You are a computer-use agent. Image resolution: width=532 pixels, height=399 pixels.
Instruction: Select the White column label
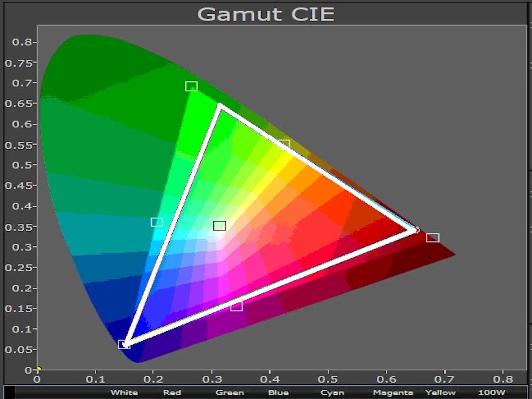[124, 392]
